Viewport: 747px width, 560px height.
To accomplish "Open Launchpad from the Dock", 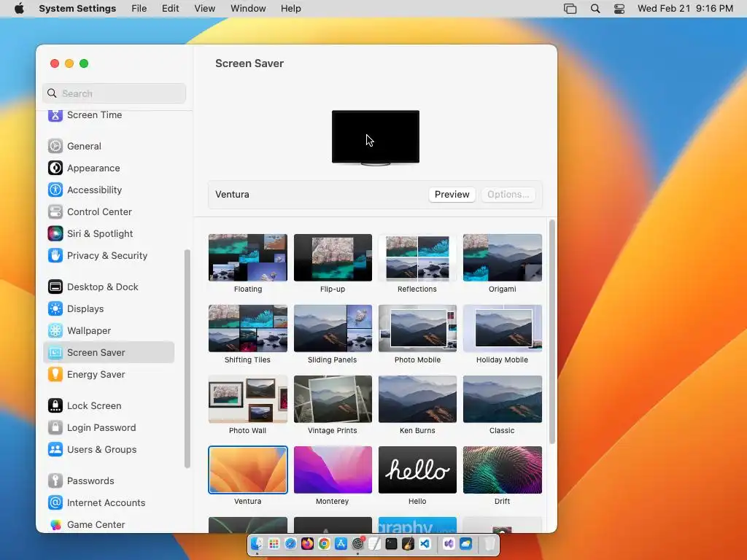I will pos(274,544).
